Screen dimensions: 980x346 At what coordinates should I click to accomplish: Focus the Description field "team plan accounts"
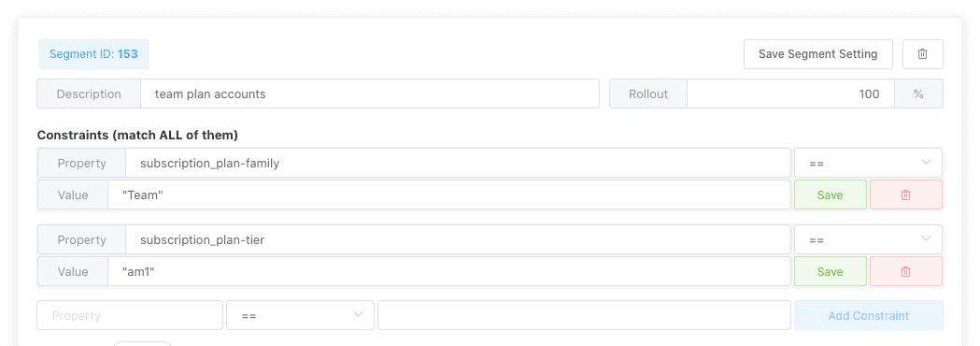coord(369,94)
